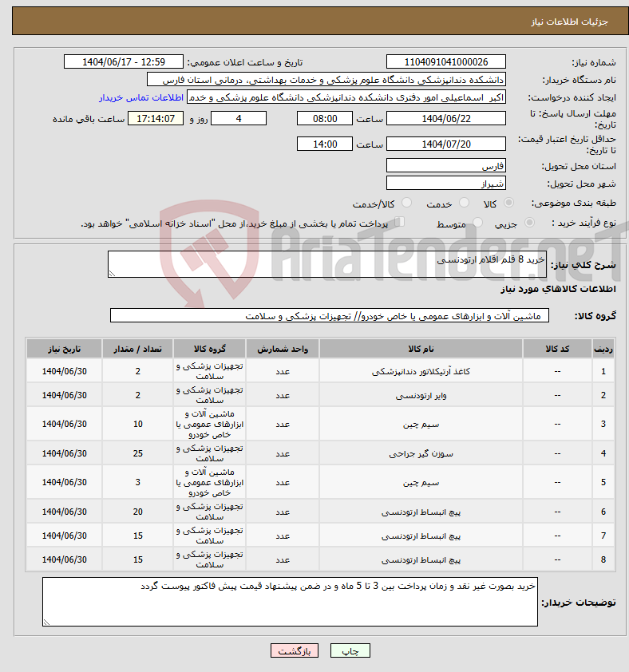Click the نام کالا column header
Screen dimensions: 629x672
[421, 349]
